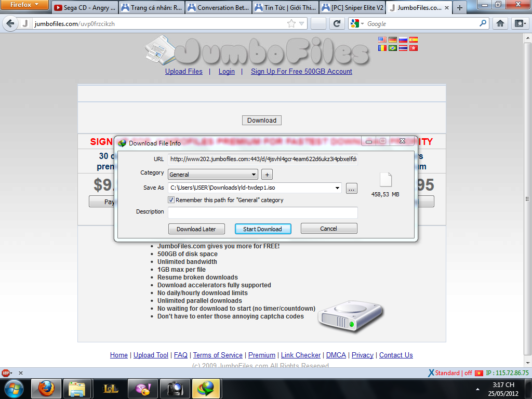Image resolution: width=532 pixels, height=399 pixels.
Task: Open the Firefox application menu
Action: click(24, 5)
